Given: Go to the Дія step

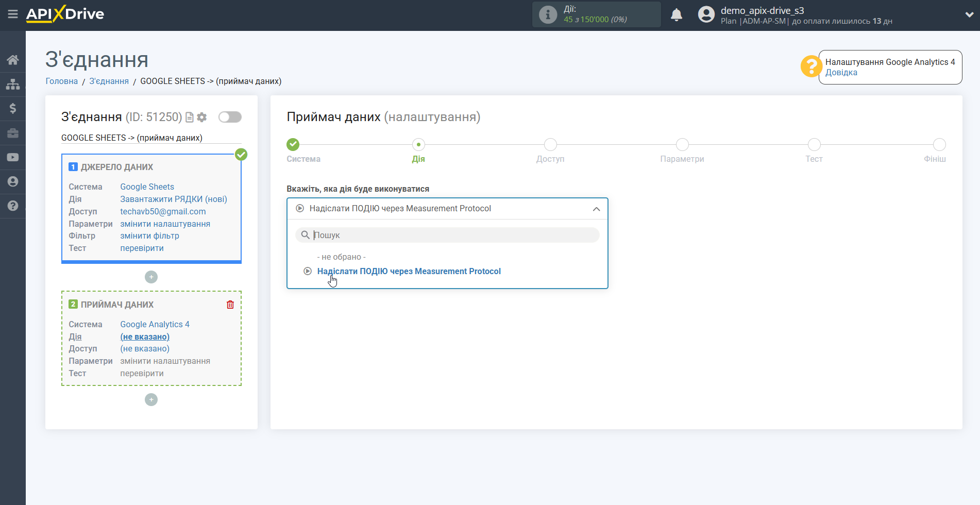Looking at the screenshot, I should 418,144.
